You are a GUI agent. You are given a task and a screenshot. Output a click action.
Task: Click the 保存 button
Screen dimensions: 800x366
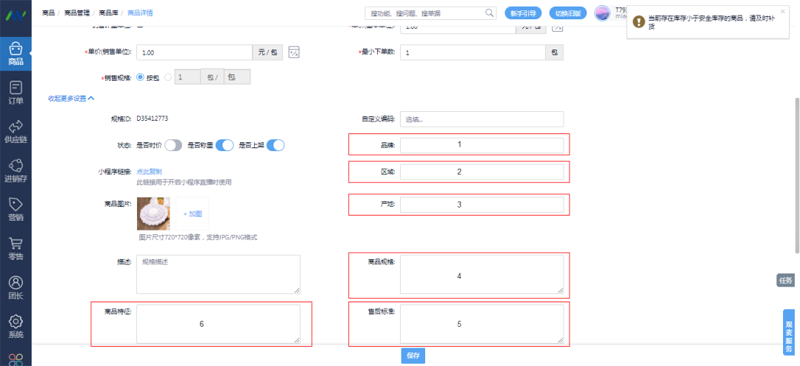click(413, 356)
